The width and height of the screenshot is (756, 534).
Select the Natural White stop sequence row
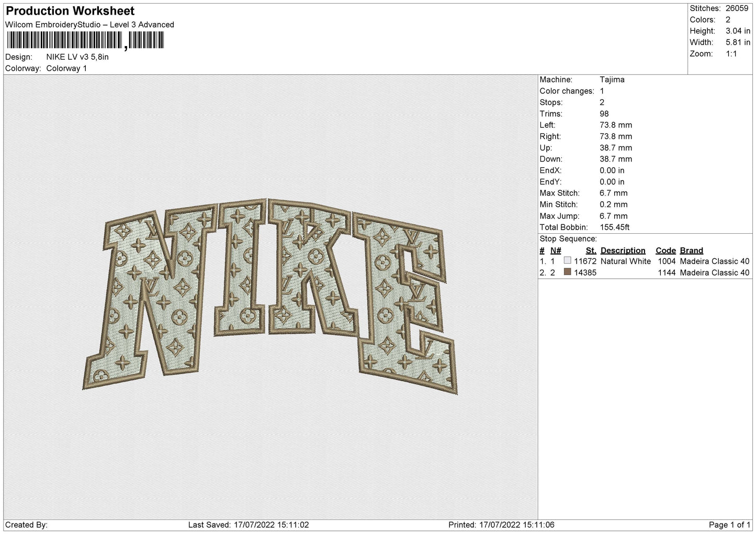pos(645,261)
